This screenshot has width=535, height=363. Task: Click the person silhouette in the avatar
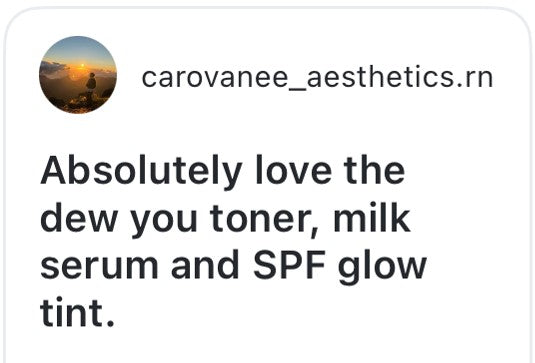91,84
